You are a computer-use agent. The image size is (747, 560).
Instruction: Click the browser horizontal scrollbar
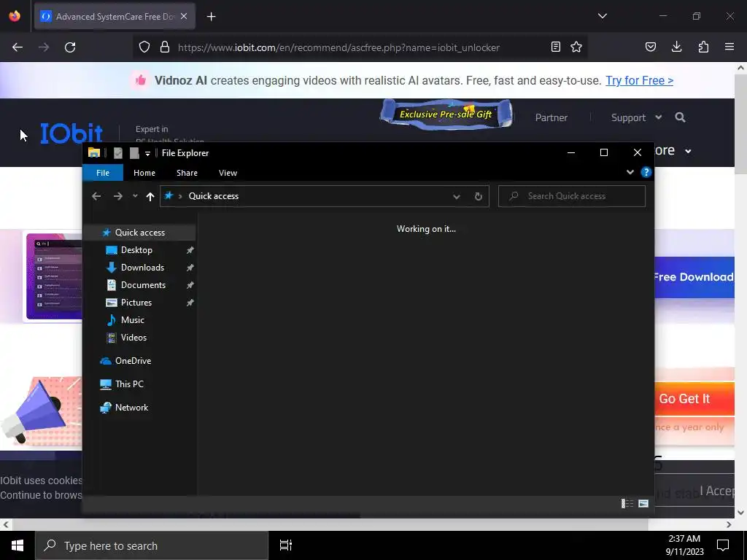pos(330,524)
